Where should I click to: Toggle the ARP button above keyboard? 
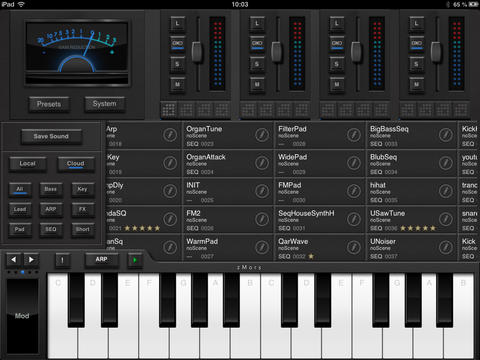[101, 260]
